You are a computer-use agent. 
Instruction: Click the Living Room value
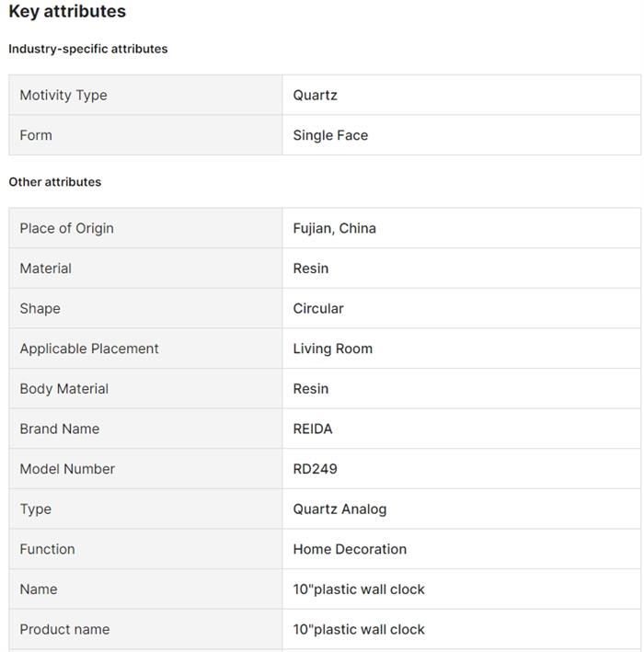click(333, 349)
